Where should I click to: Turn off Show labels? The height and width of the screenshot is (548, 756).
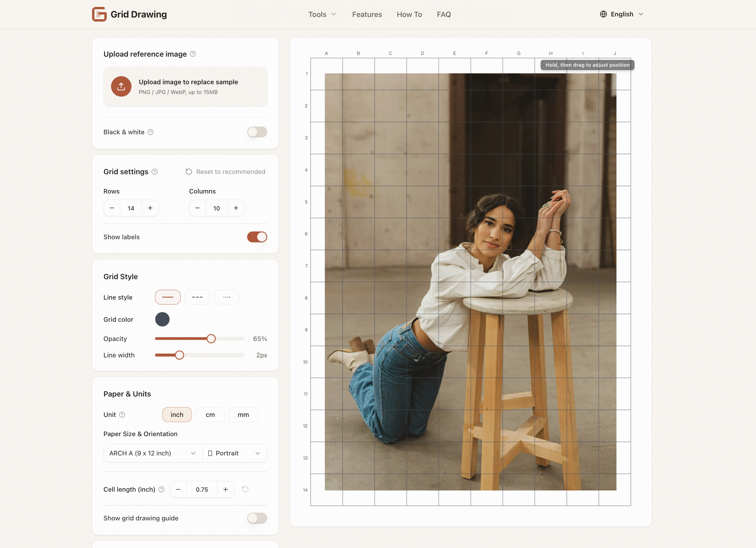[x=257, y=237]
